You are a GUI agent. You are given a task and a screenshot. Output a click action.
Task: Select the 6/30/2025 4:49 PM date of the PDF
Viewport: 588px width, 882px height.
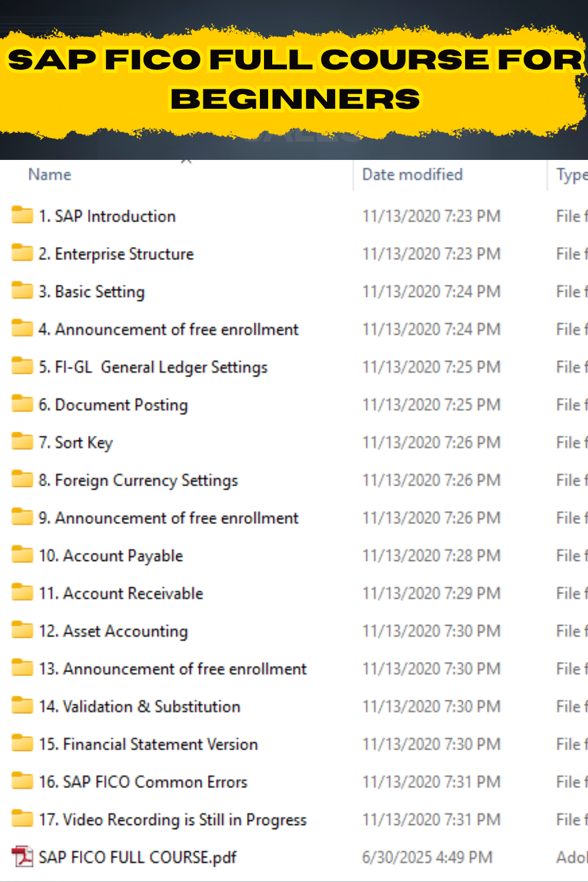click(x=427, y=857)
